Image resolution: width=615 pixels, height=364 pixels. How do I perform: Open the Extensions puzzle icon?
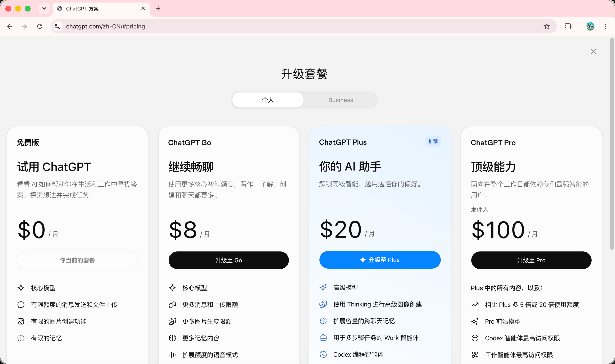pyautogui.click(x=568, y=26)
